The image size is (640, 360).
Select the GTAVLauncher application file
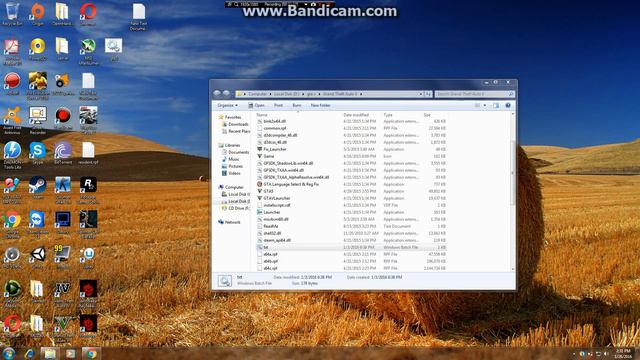351,198
